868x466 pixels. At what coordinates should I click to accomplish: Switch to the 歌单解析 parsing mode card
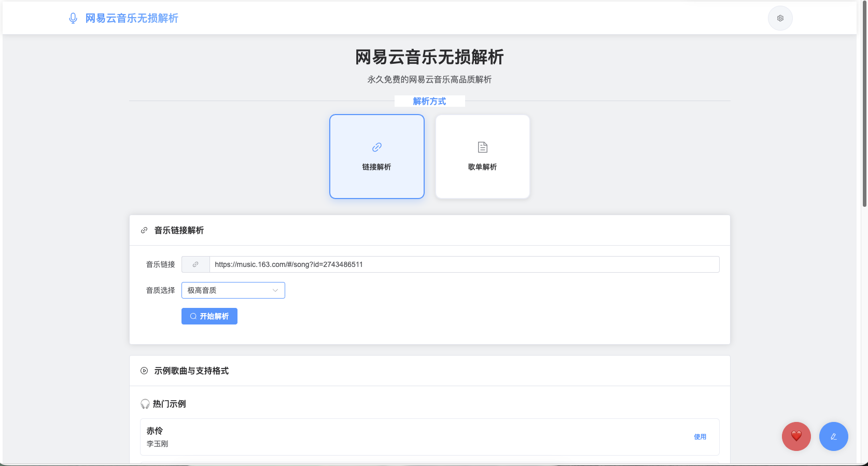tap(483, 157)
